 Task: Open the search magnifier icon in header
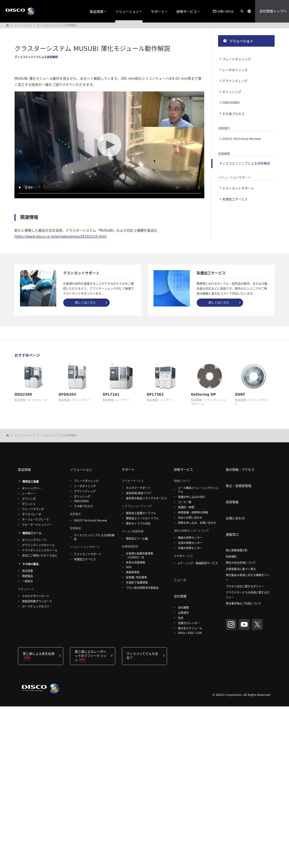click(x=242, y=11)
